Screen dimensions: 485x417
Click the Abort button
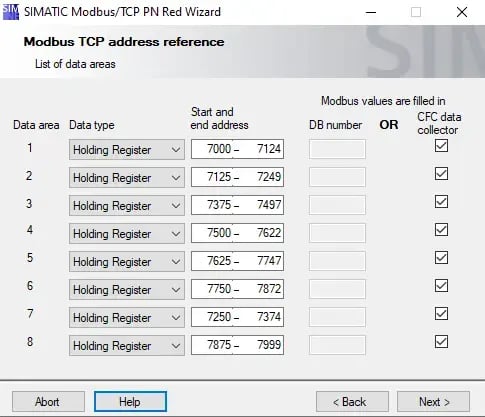click(x=48, y=402)
